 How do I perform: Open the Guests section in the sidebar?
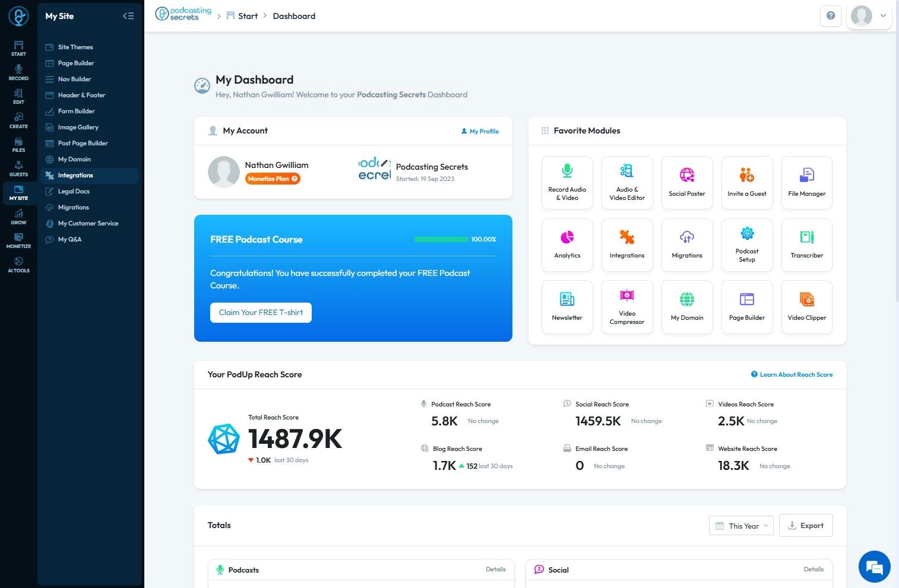tap(18, 169)
